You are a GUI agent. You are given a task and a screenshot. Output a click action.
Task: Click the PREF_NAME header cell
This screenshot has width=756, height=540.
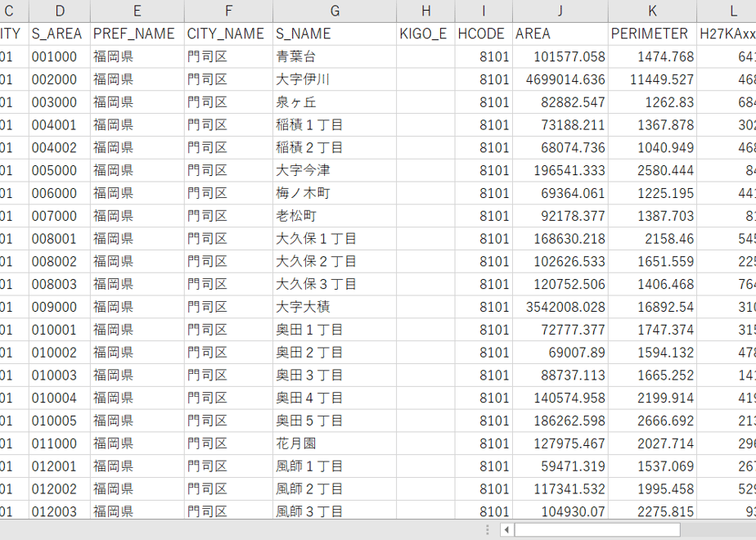(x=137, y=34)
